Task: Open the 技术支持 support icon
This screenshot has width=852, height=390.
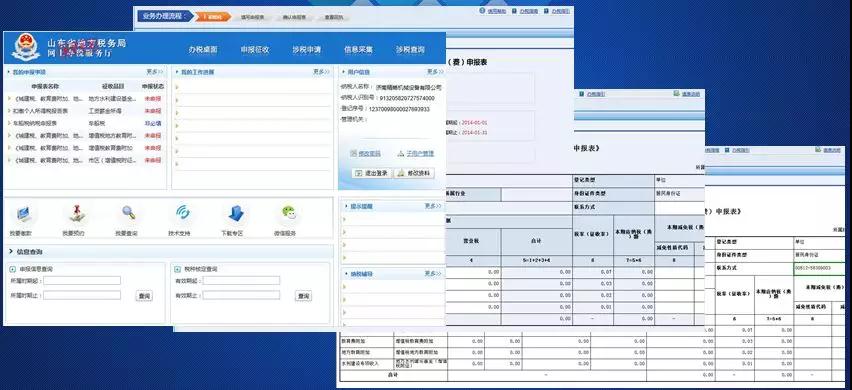Action: tap(183, 212)
